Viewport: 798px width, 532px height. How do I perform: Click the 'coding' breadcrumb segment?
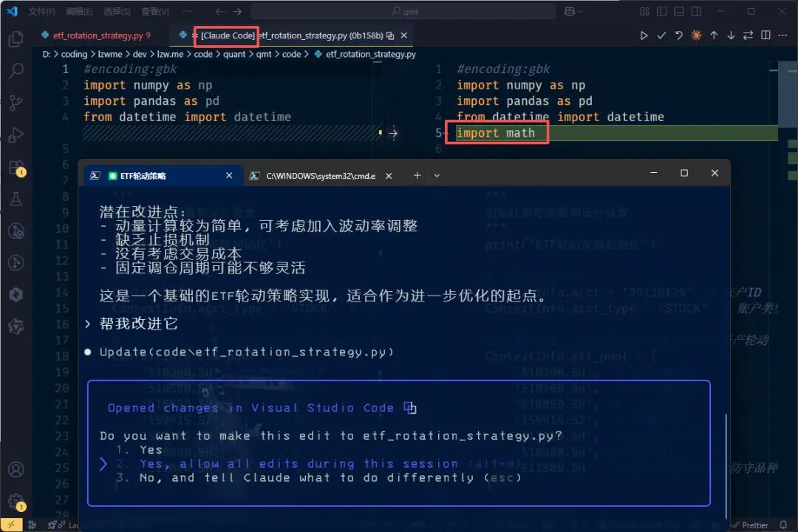[74, 54]
